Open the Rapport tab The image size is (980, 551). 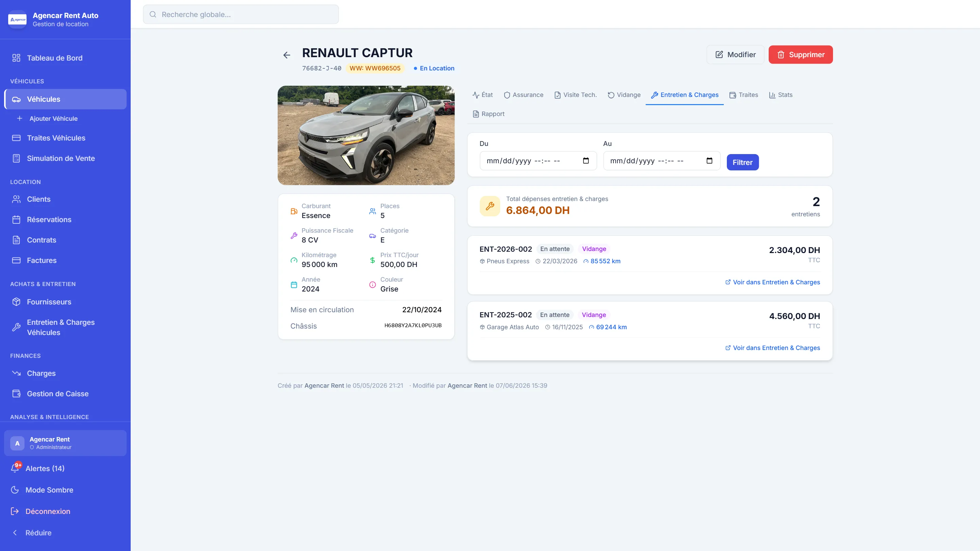[489, 114]
